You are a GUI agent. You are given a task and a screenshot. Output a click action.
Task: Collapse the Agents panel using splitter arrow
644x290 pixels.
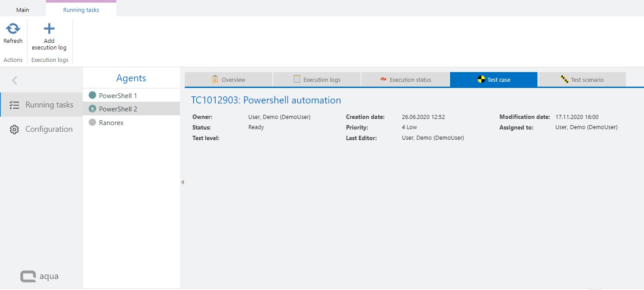click(x=182, y=182)
